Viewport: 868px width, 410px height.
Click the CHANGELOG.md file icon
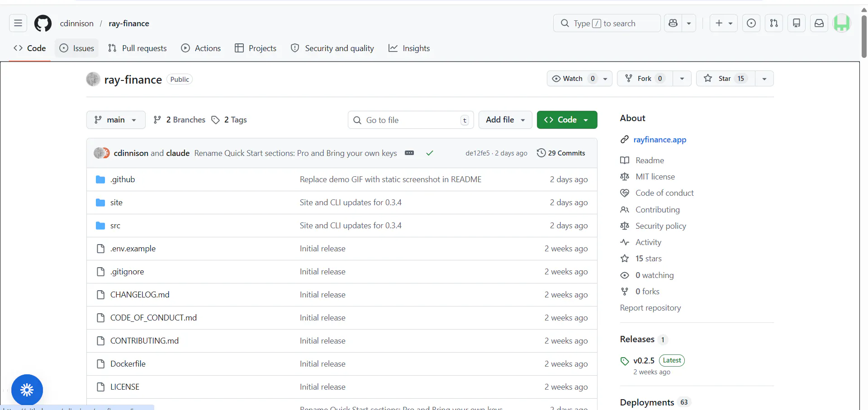(x=100, y=295)
